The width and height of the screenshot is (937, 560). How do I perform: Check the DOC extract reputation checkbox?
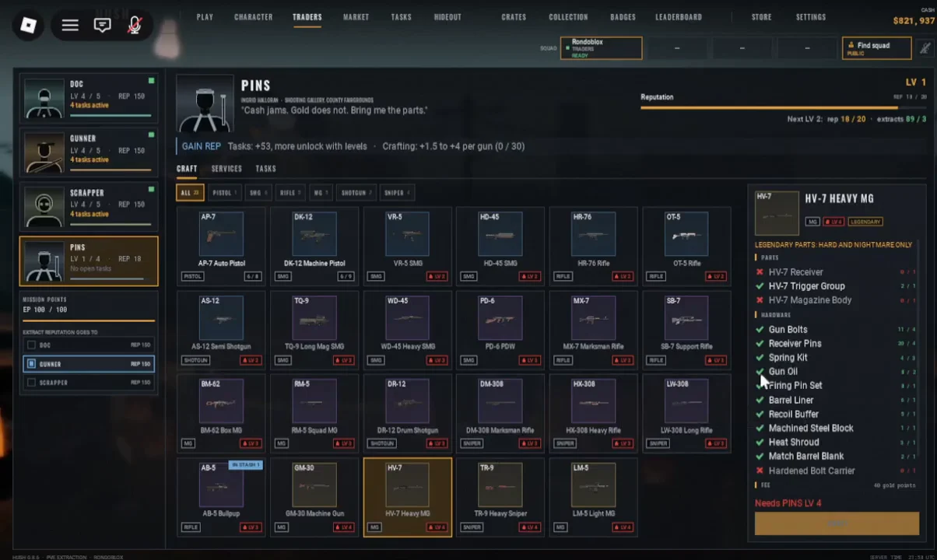(31, 345)
